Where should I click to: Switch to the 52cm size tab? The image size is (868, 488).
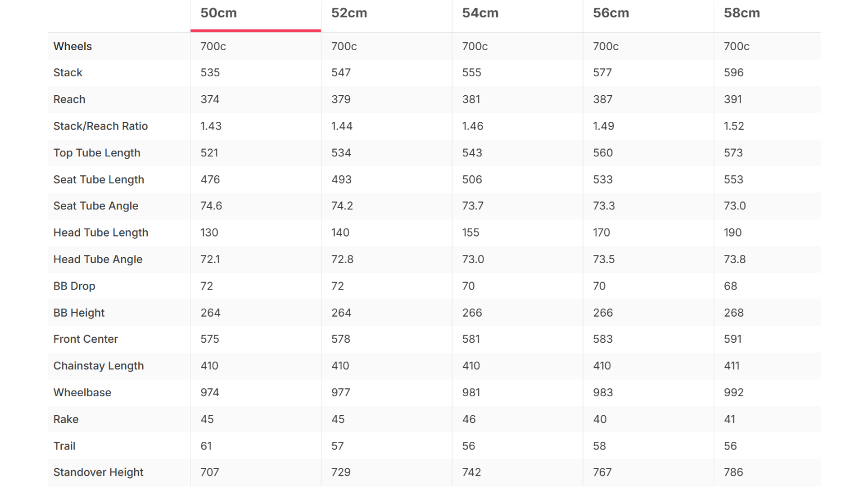pos(386,14)
